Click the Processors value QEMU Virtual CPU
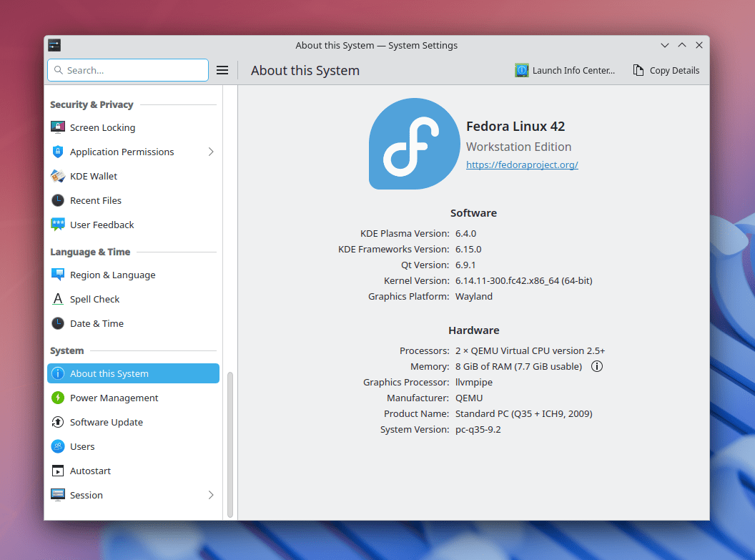Screen dimensions: 755x560 click(x=530, y=351)
